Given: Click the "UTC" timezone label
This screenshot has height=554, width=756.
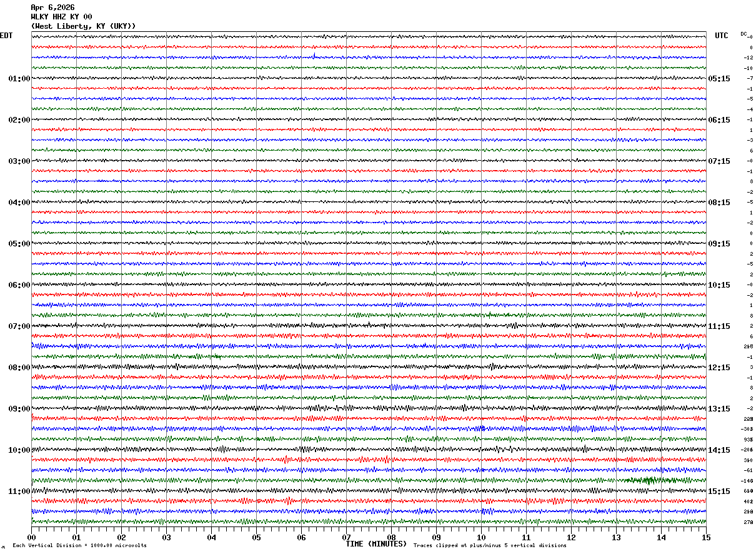Looking at the screenshot, I should tap(722, 36).
